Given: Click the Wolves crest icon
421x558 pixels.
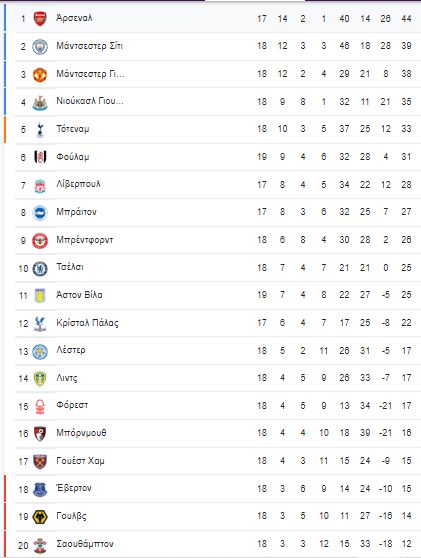Looking at the screenshot, I should 40,517.
